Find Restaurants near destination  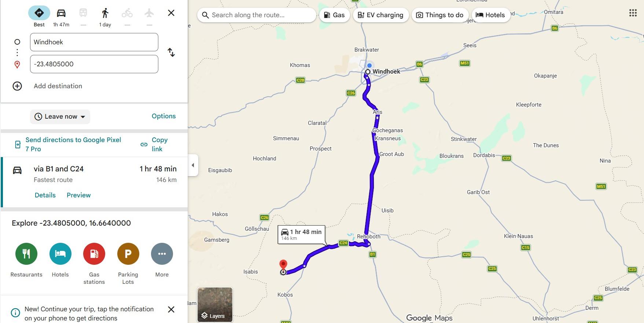(x=26, y=254)
